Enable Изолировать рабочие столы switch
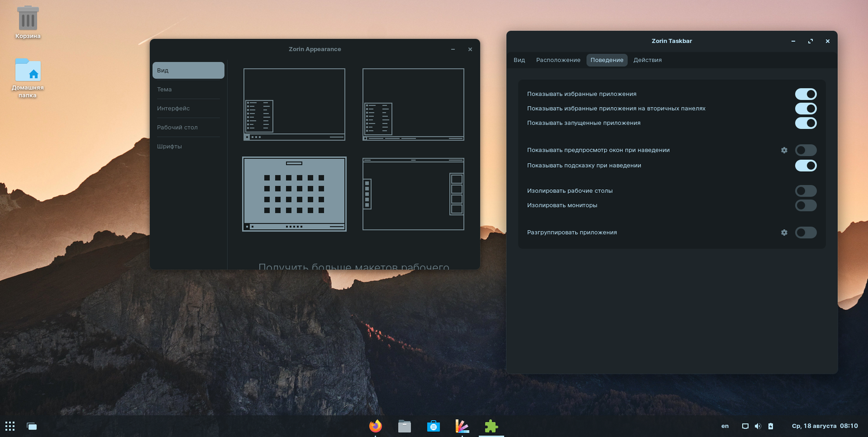The width and height of the screenshot is (868, 437). pyautogui.click(x=806, y=190)
